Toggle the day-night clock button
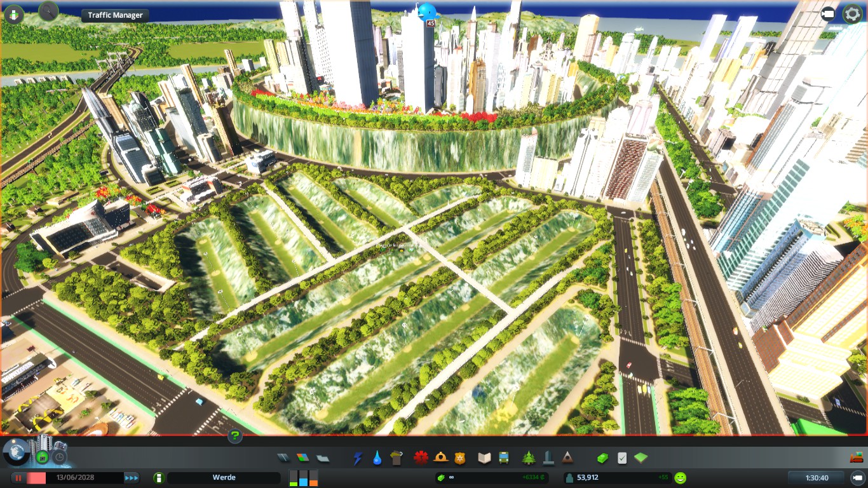 pos(60,457)
